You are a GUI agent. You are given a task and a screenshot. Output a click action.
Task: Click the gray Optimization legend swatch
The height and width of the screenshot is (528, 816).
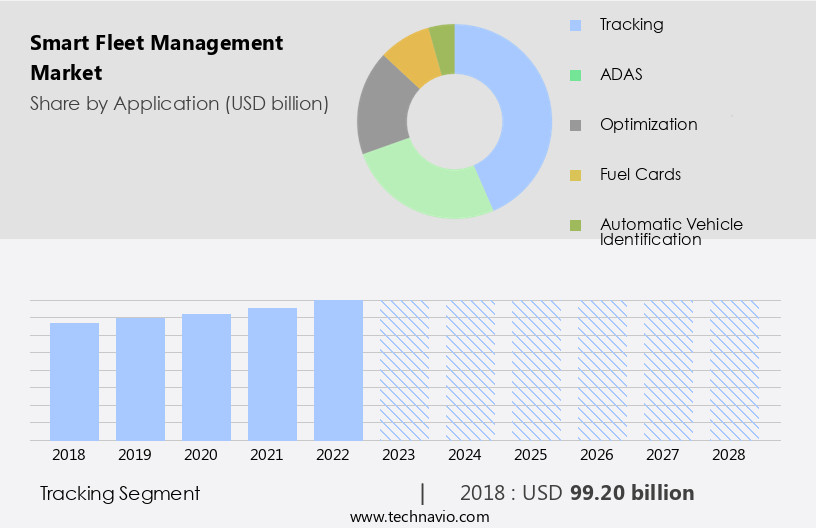(x=575, y=125)
